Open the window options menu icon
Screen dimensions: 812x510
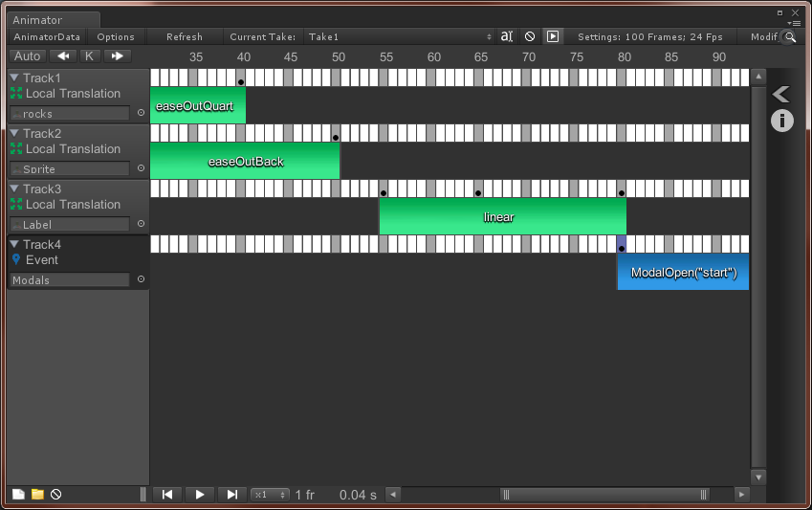[x=794, y=23]
